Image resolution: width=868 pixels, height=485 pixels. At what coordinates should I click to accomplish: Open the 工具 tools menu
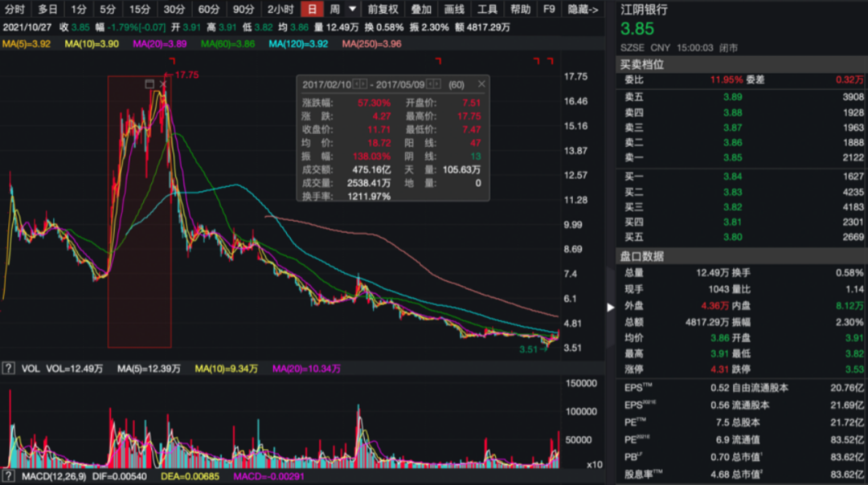point(487,9)
